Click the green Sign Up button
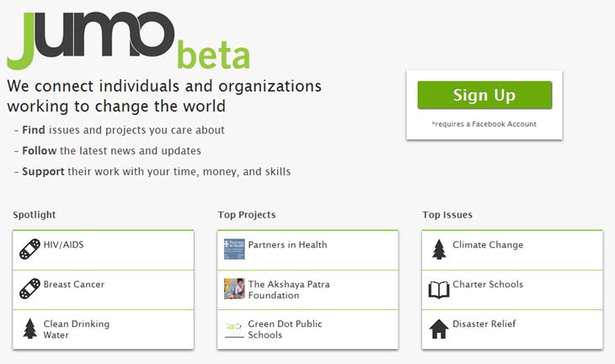Screen dimensions: 615x364 click(x=484, y=95)
